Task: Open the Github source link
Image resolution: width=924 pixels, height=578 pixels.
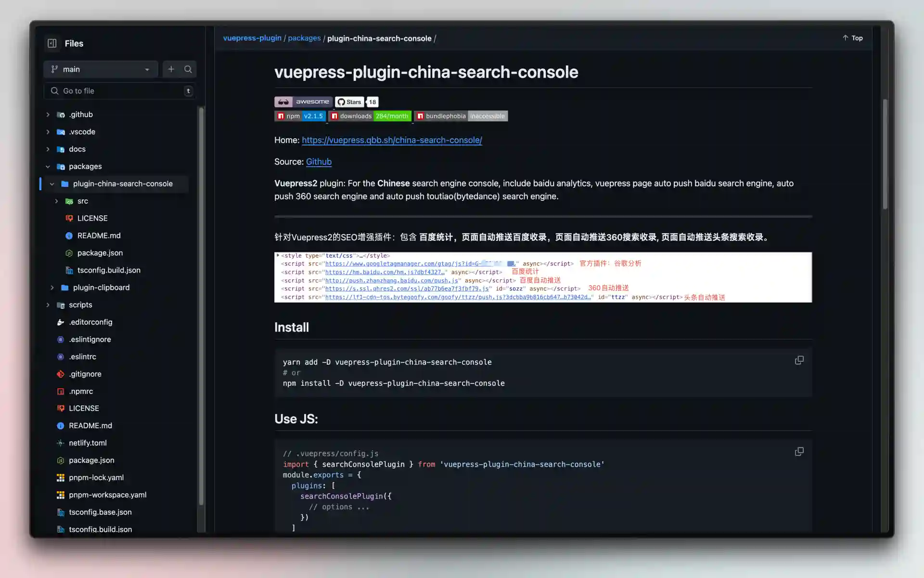Action: [x=319, y=161]
